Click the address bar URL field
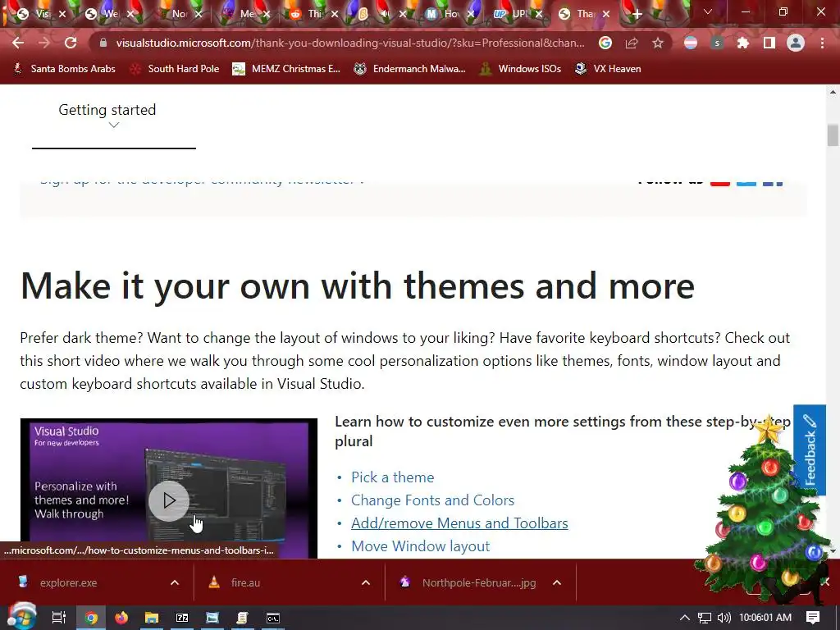Screen dimensions: 840x630 350,43
